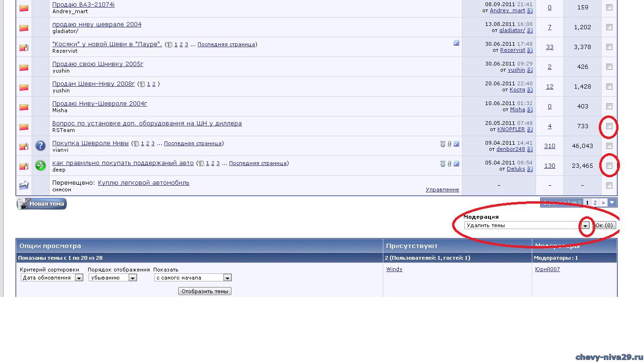The height and width of the screenshot is (362, 644).
Task: Click the question mark icon beside Покупка Шевроле Нивы
Action: point(41,146)
